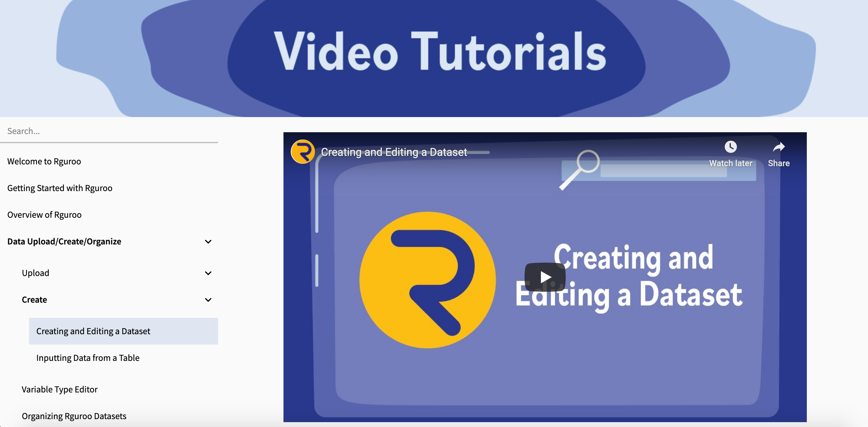Click Creating and Editing a Dataset link
The image size is (868, 427).
point(93,331)
